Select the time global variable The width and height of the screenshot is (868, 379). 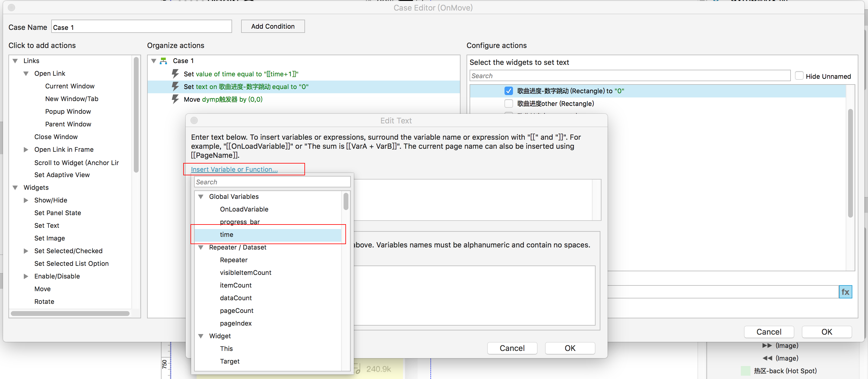pos(268,234)
